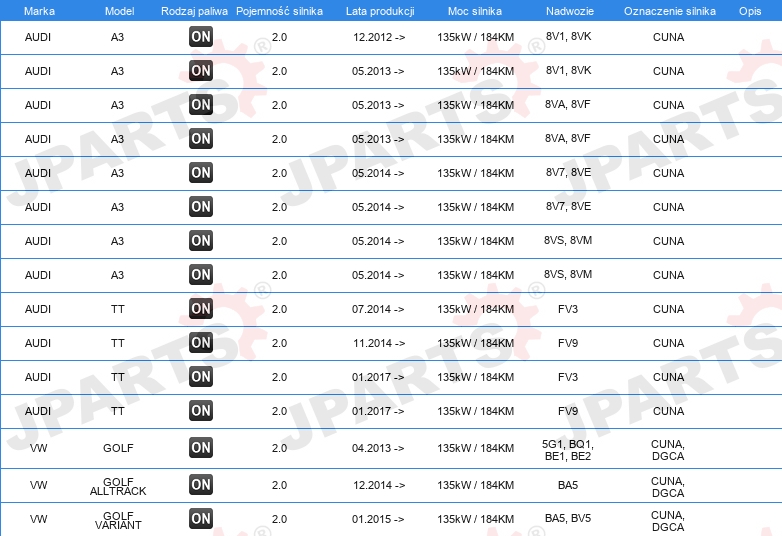Screen dimensions: 782x536
Task: Select the 12.2014 -> production date cell
Action: point(379,485)
